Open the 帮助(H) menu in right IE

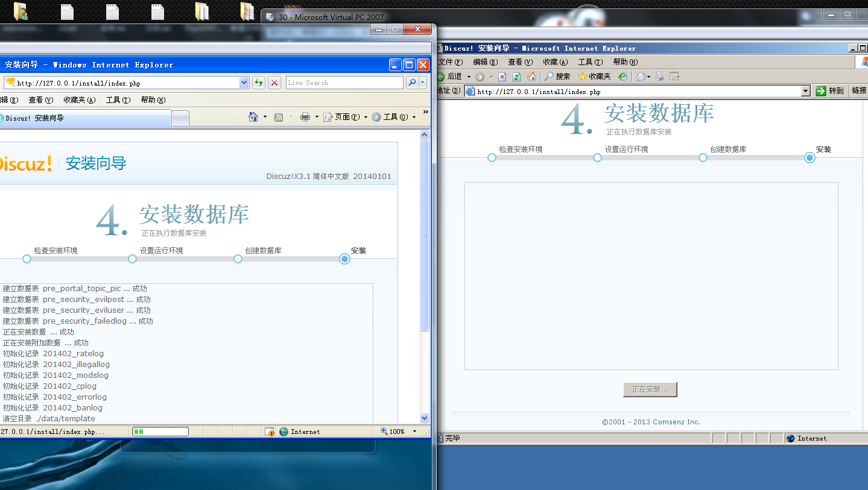point(626,62)
